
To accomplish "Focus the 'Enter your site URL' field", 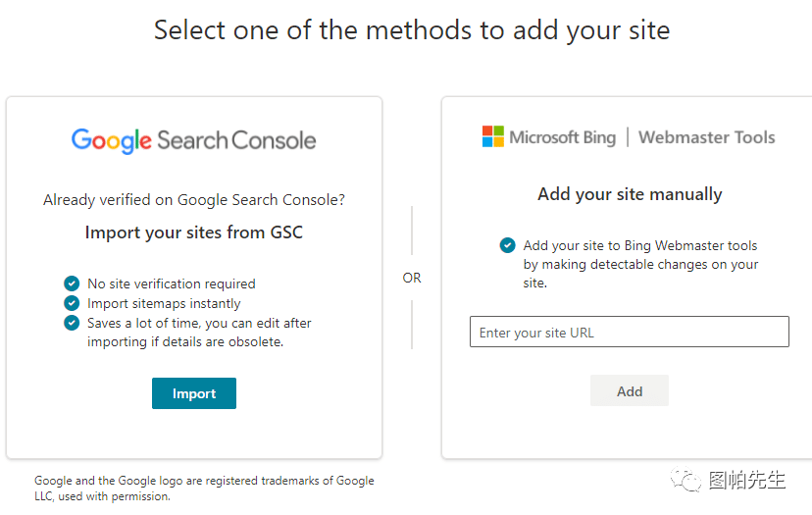I will point(629,332).
